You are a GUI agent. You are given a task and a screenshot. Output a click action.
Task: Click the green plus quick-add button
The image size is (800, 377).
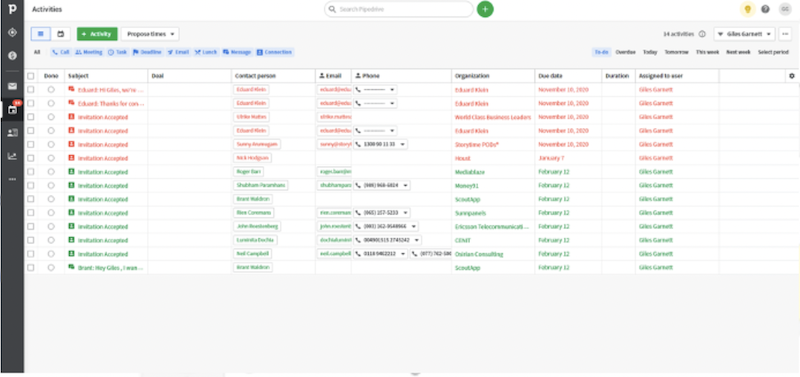pos(485,9)
